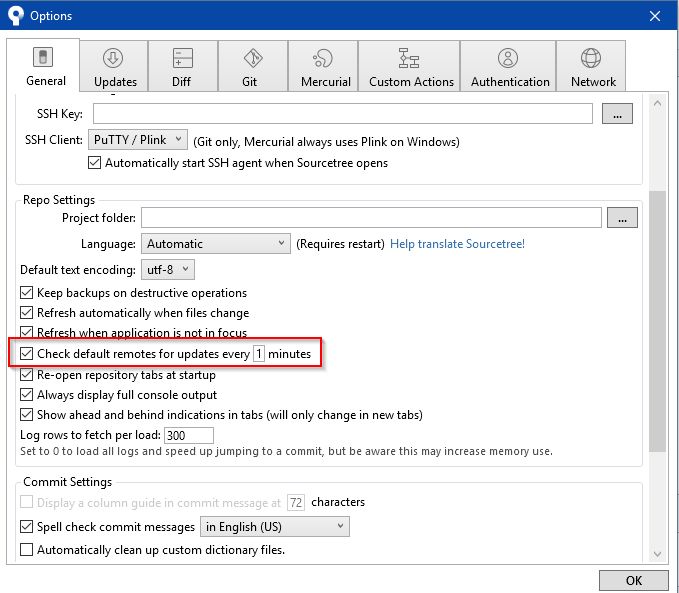Click the update minutes interval field

click(x=259, y=353)
